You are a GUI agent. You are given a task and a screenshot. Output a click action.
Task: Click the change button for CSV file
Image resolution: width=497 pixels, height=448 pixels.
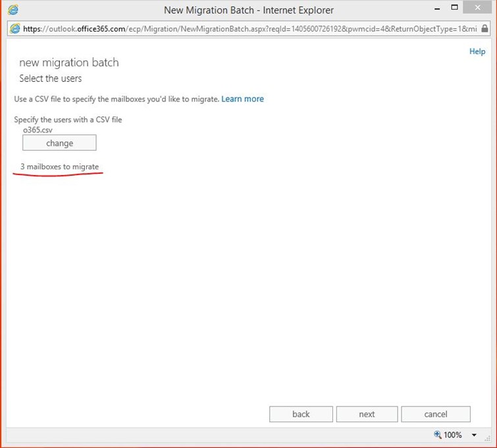(59, 143)
